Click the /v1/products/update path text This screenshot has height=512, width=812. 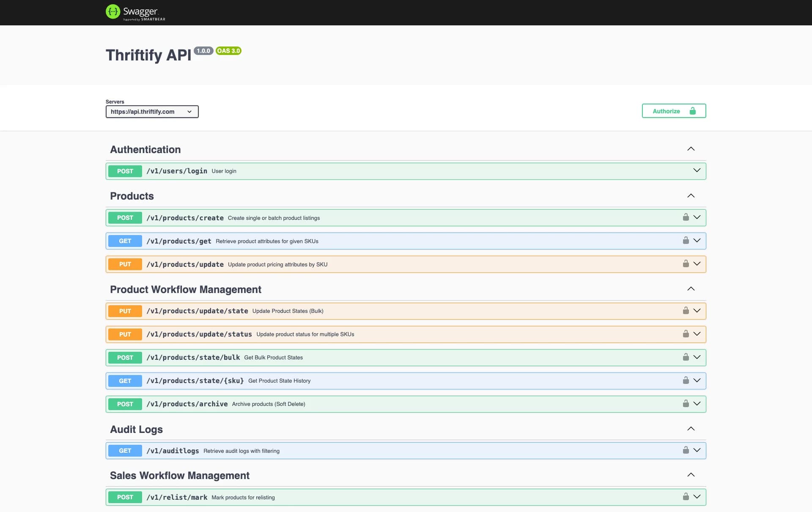tap(185, 264)
